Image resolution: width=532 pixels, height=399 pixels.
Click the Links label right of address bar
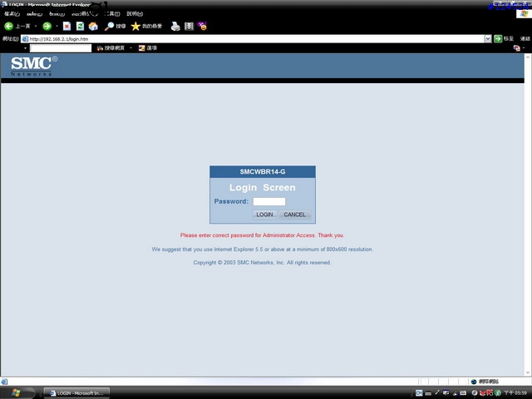pos(525,39)
